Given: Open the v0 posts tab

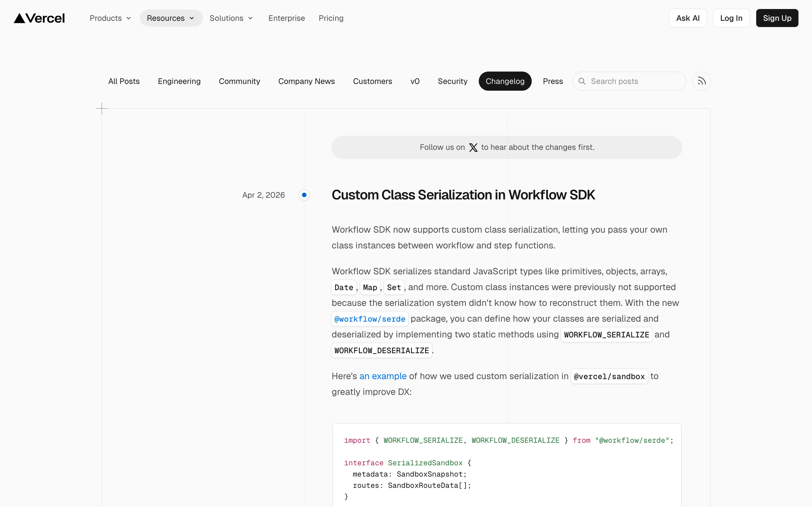Looking at the screenshot, I should click(x=415, y=81).
